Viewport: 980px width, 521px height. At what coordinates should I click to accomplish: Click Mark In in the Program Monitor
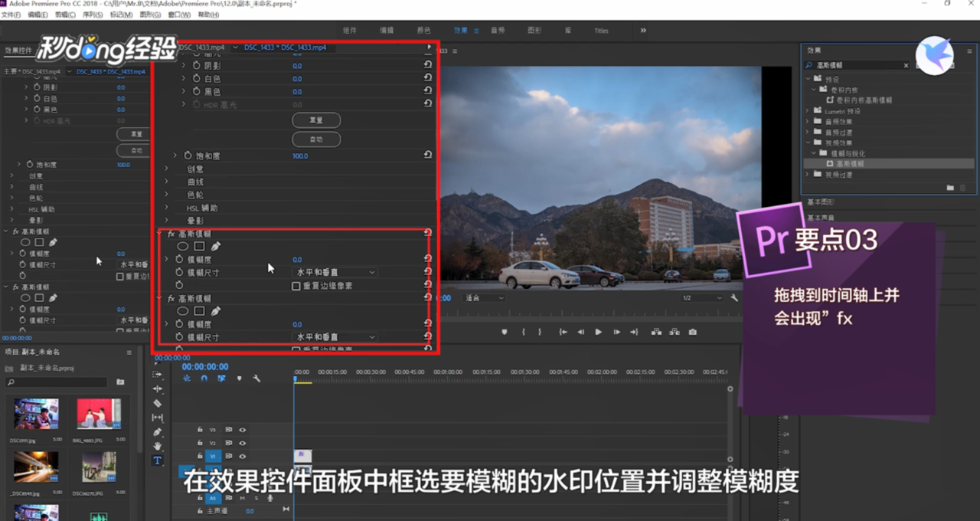pos(524,332)
